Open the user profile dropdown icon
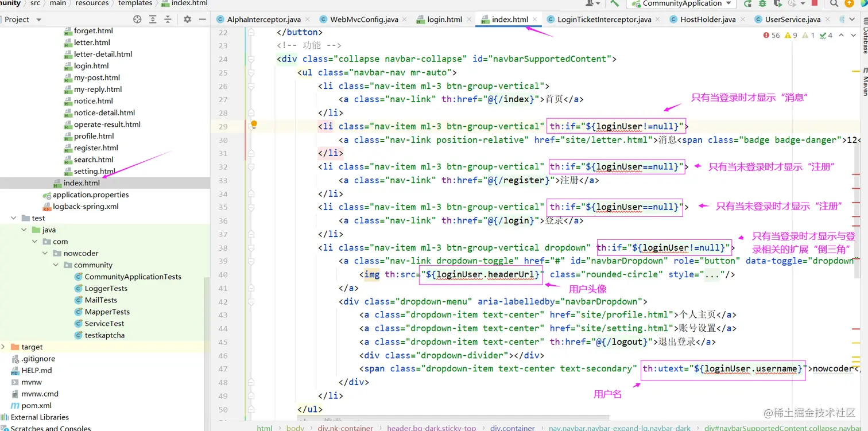The image size is (868, 431). tap(592, 3)
